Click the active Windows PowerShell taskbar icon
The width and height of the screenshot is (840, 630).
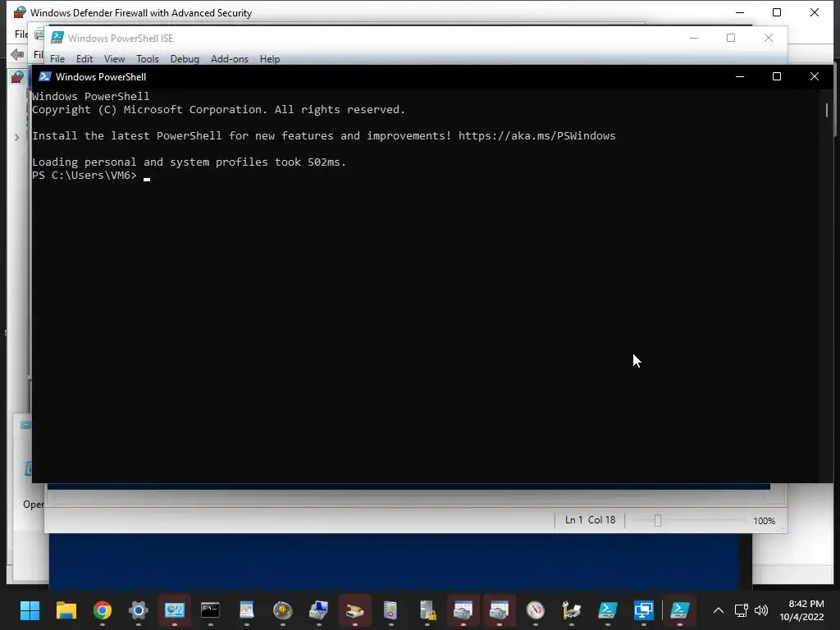(680, 610)
